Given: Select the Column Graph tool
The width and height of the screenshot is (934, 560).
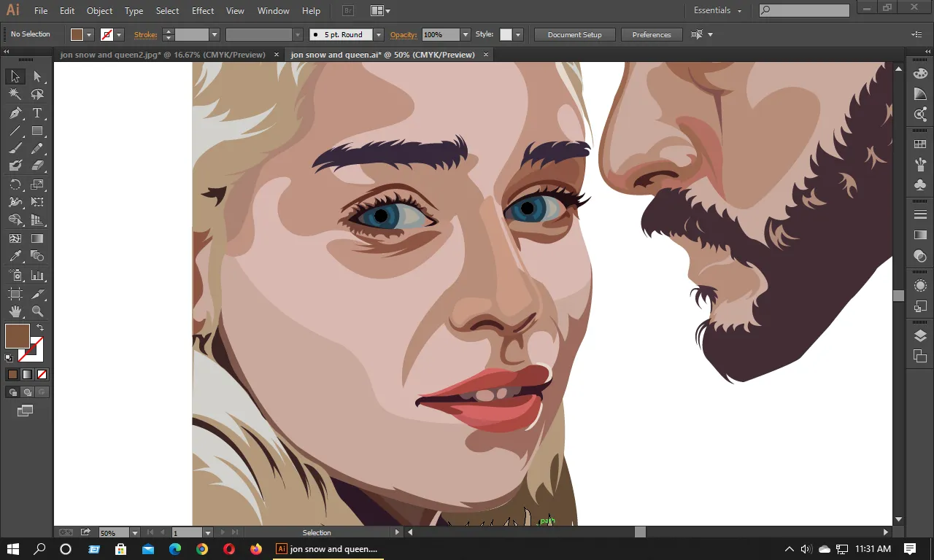Looking at the screenshot, I should click(x=37, y=276).
